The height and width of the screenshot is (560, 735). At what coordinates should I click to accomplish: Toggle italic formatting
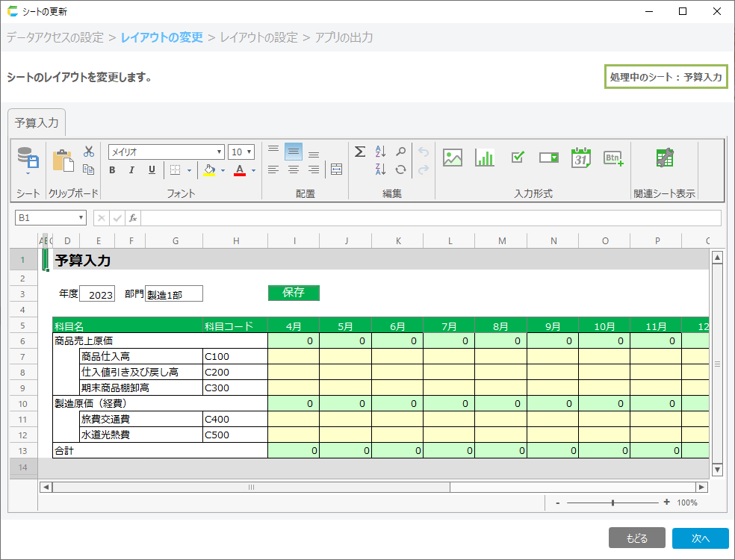click(x=131, y=170)
